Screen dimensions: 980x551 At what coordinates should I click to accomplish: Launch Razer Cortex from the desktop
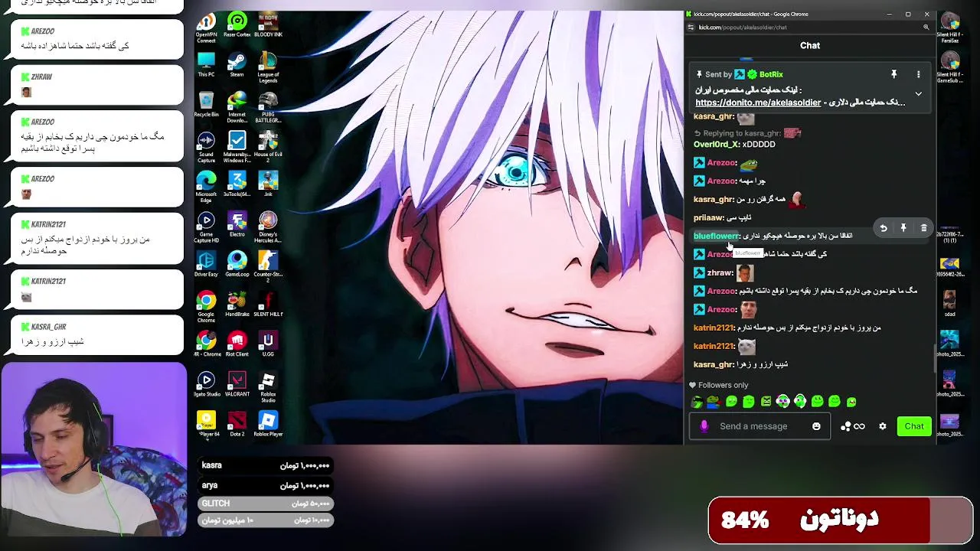[237, 25]
